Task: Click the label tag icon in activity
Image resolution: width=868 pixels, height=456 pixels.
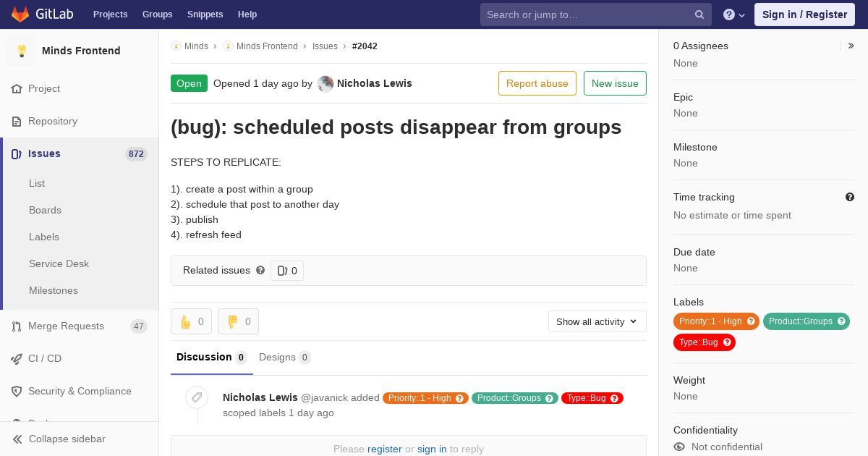Action: click(197, 397)
